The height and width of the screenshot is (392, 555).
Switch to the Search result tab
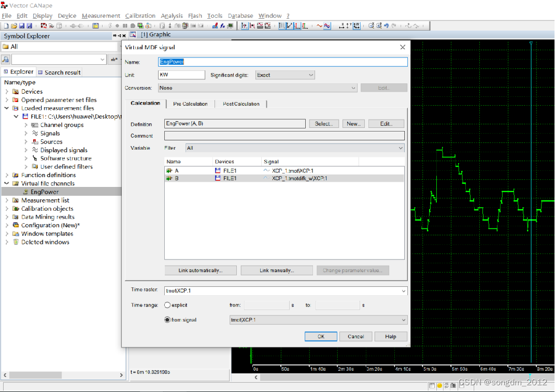[x=60, y=72]
